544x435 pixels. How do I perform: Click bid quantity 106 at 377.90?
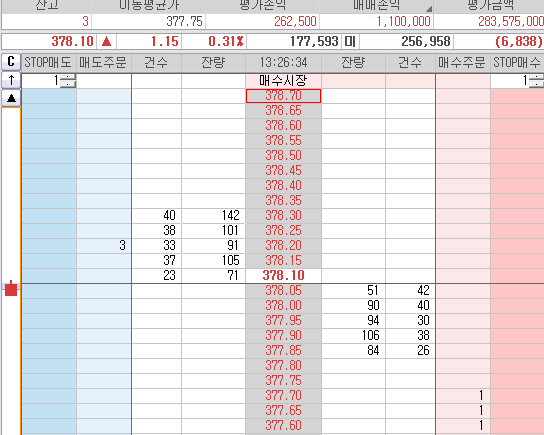pyautogui.click(x=354, y=335)
